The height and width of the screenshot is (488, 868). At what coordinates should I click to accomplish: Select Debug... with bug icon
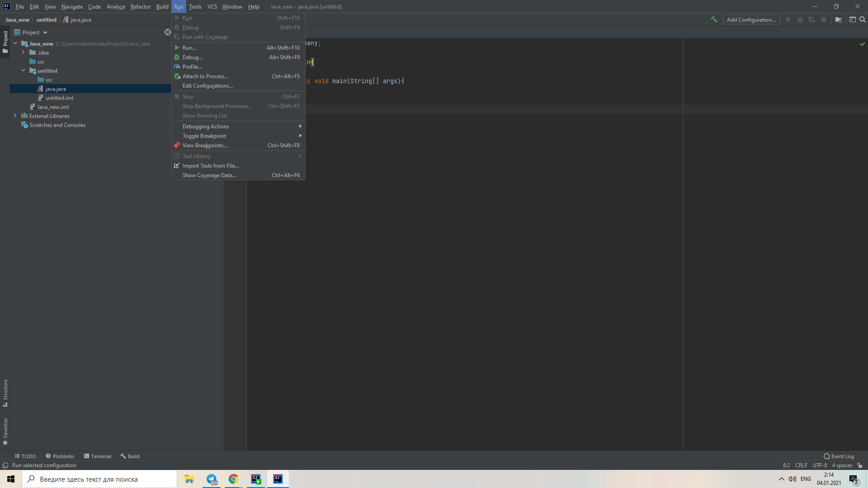[x=238, y=57]
